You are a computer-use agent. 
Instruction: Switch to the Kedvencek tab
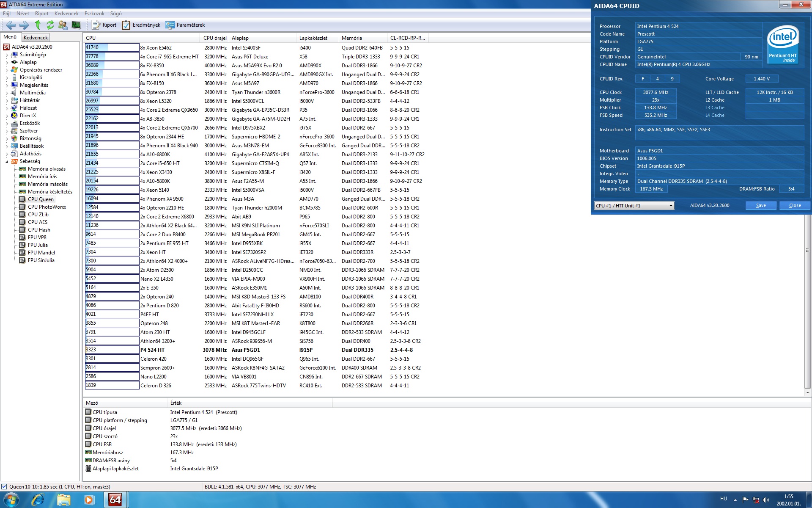coord(36,37)
